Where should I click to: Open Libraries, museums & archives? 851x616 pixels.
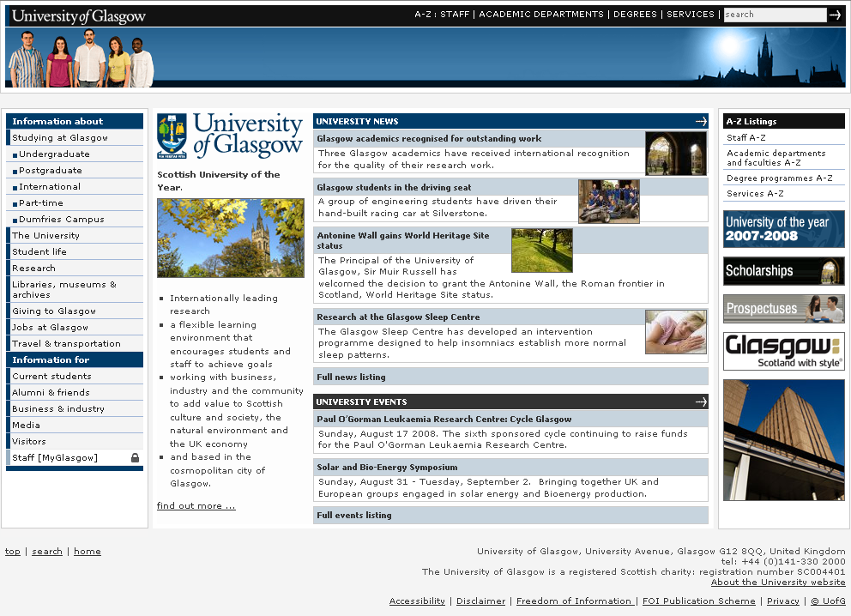pos(75,289)
